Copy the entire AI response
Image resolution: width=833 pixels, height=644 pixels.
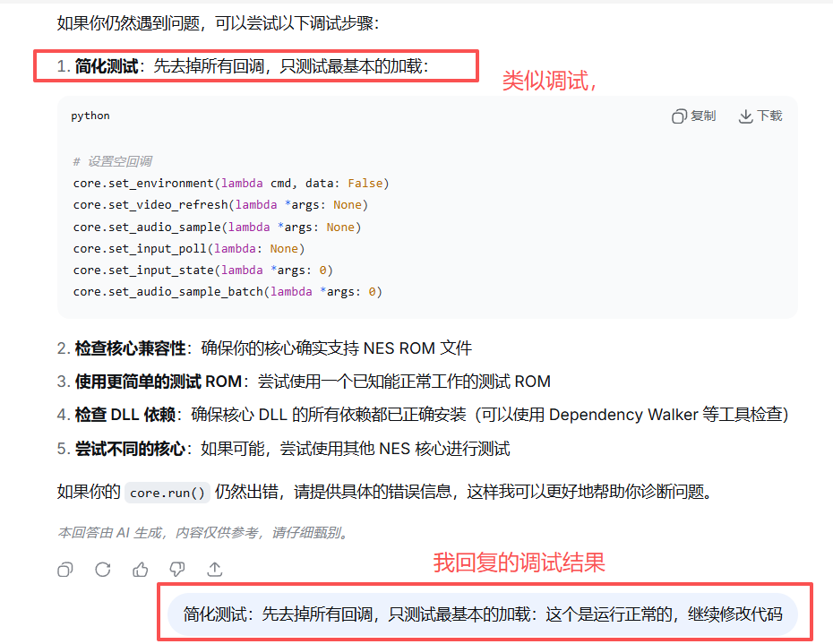pyautogui.click(x=65, y=570)
